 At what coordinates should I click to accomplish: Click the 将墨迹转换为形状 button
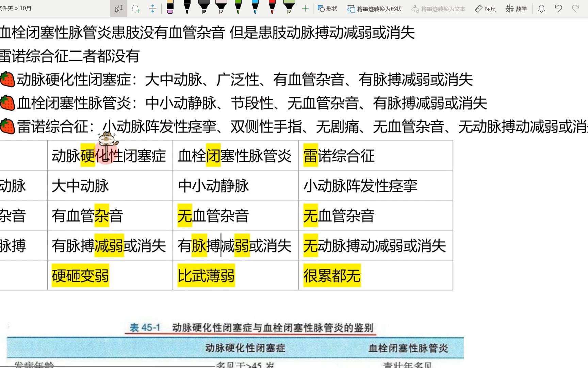[x=374, y=9]
